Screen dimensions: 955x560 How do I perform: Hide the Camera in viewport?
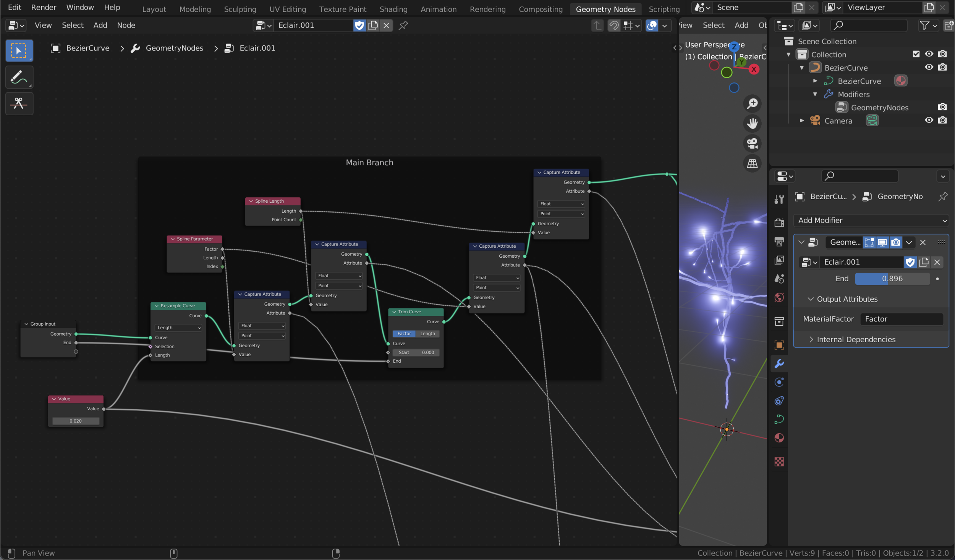tap(929, 120)
